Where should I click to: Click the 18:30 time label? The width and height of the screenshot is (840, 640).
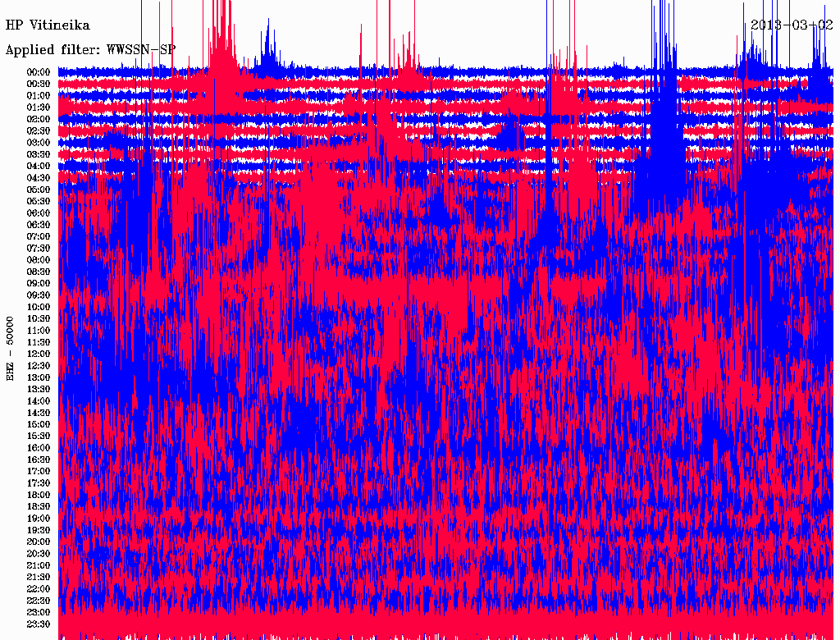(39, 506)
